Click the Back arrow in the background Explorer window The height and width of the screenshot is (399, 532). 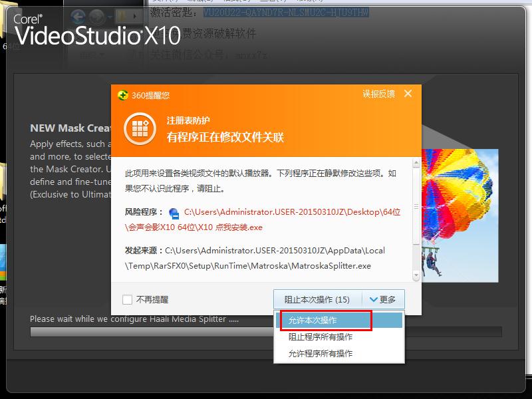78,16
